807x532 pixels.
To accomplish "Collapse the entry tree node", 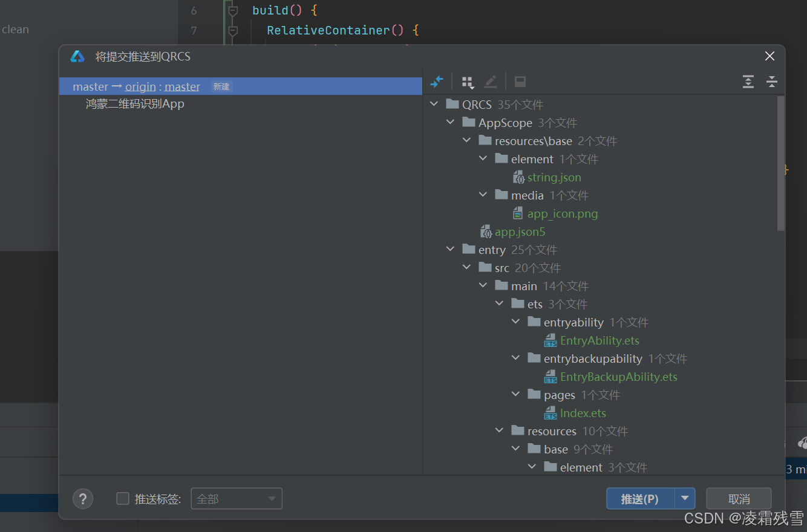I will pyautogui.click(x=450, y=249).
